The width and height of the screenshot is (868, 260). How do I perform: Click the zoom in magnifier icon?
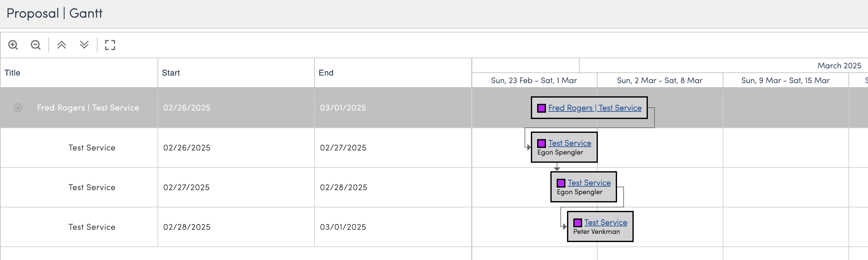pyautogui.click(x=13, y=45)
